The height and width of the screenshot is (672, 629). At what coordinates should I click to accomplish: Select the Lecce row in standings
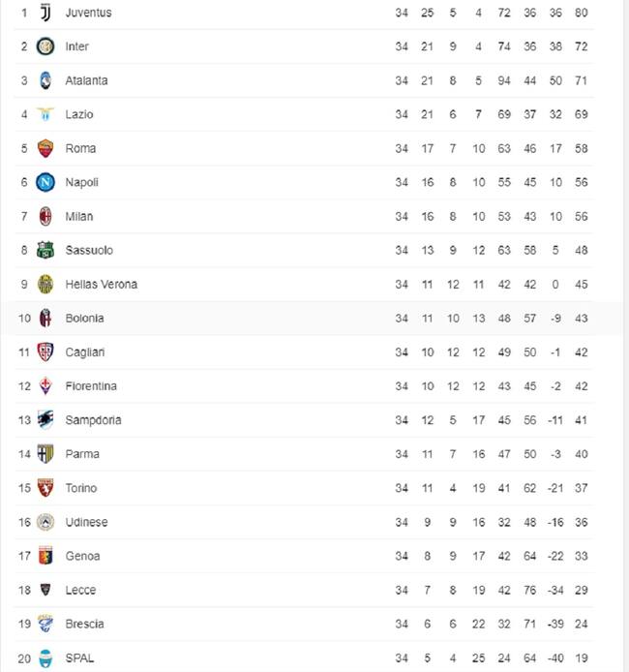point(304,590)
